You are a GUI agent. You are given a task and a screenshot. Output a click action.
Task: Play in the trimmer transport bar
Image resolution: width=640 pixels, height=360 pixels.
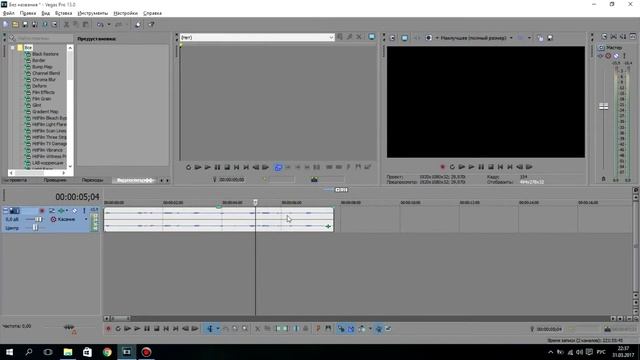208,167
